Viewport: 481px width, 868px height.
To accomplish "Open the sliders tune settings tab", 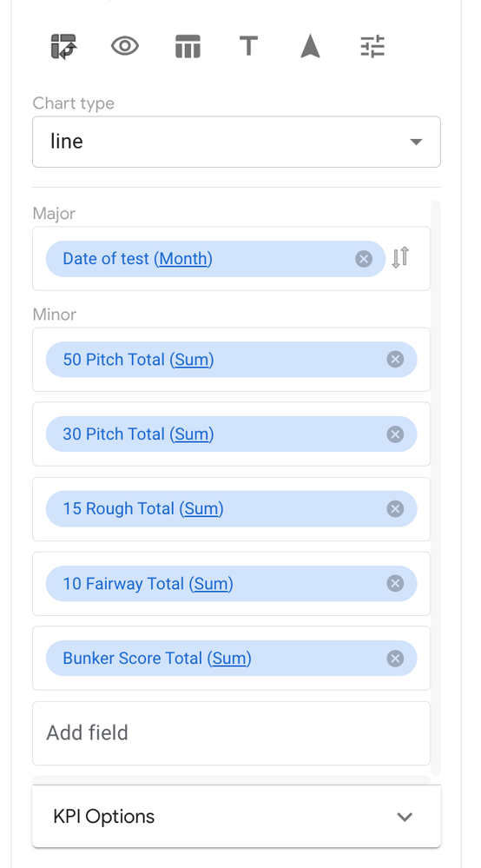I will click(x=372, y=47).
